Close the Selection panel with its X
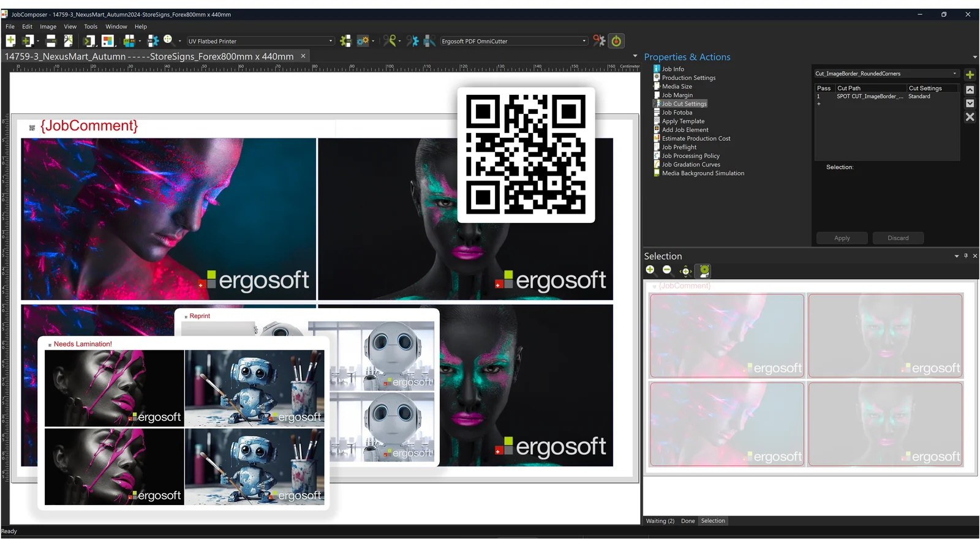This screenshot has height=551, width=980. coord(975,256)
